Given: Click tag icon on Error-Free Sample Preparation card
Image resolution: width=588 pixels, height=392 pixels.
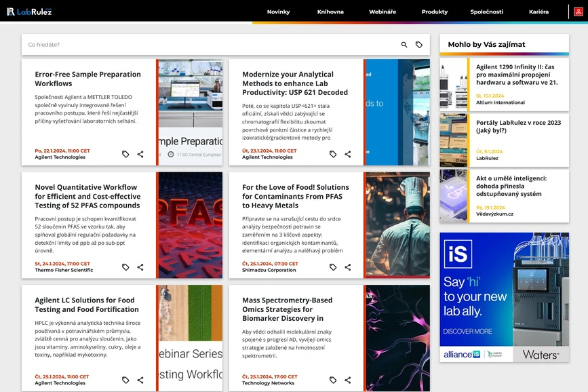Looking at the screenshot, I should pos(125,154).
